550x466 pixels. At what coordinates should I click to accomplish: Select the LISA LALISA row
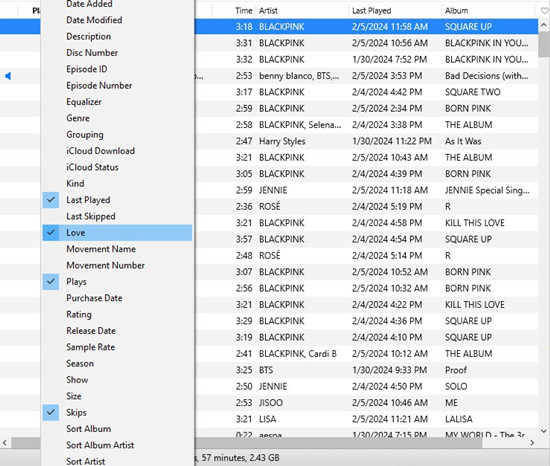366,419
